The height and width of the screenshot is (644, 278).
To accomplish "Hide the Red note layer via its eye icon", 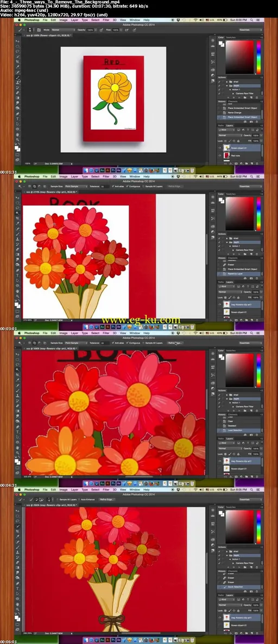I will pos(220,156).
